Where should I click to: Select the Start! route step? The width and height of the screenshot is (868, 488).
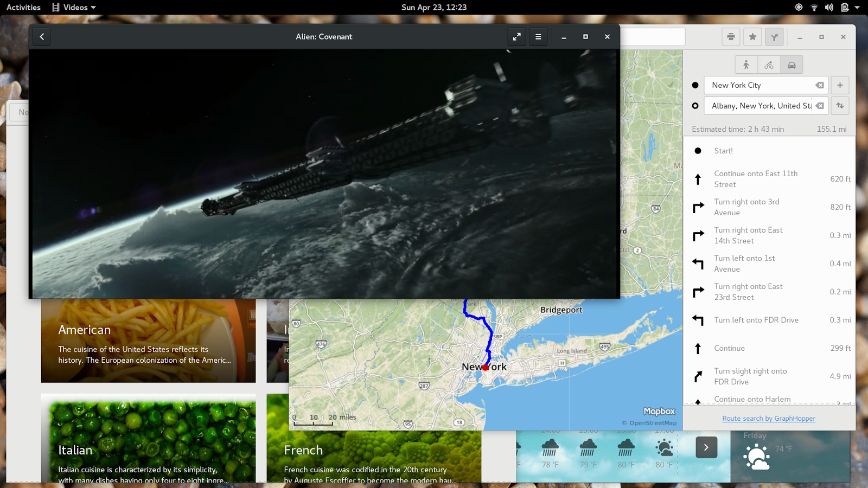(x=769, y=151)
